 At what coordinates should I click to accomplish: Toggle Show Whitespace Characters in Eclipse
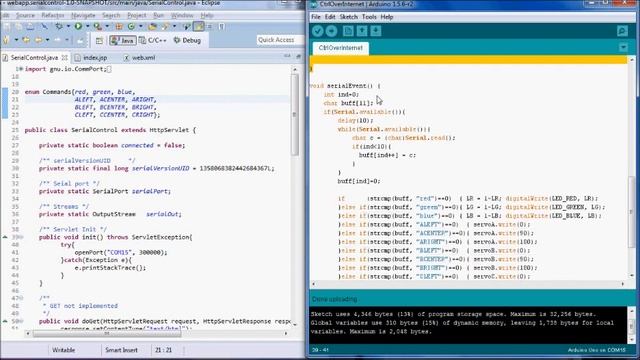(x=221, y=27)
